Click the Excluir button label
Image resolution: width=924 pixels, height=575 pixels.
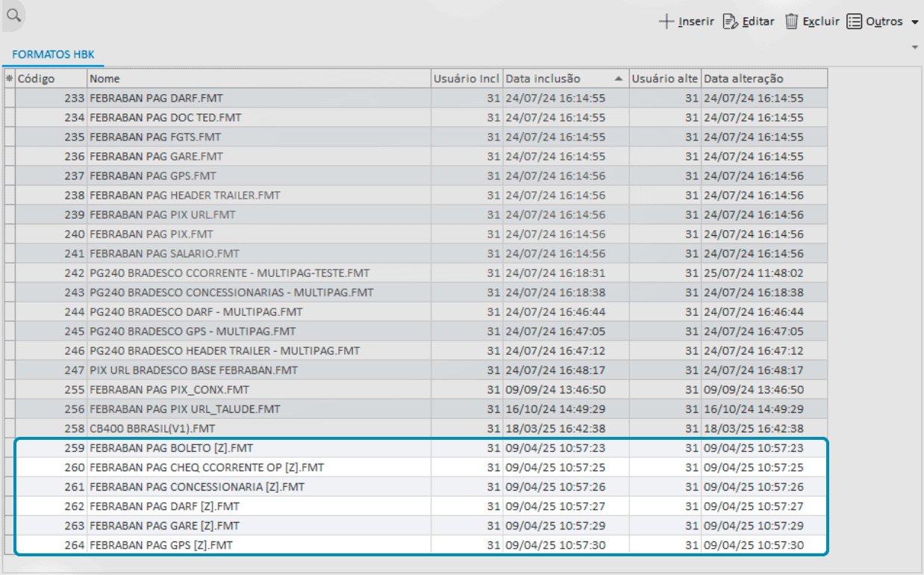pyautogui.click(x=821, y=22)
